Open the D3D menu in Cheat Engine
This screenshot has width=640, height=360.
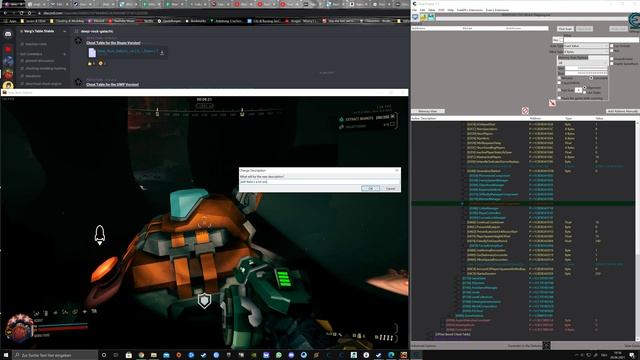pos(441,10)
